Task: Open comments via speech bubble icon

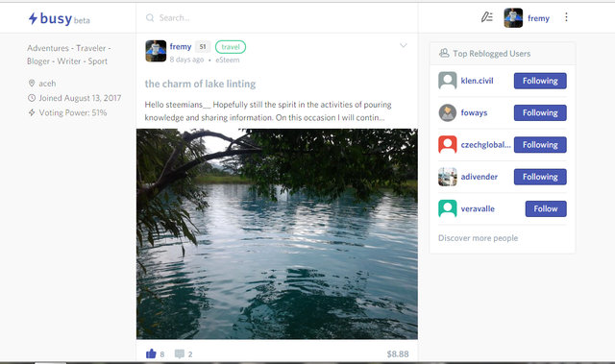Action: 180,353
